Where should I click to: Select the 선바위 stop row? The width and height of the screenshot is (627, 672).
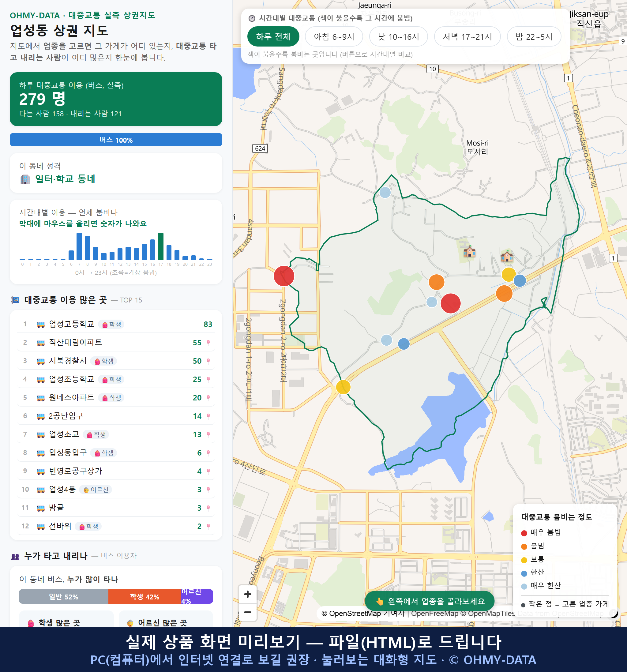click(x=116, y=526)
